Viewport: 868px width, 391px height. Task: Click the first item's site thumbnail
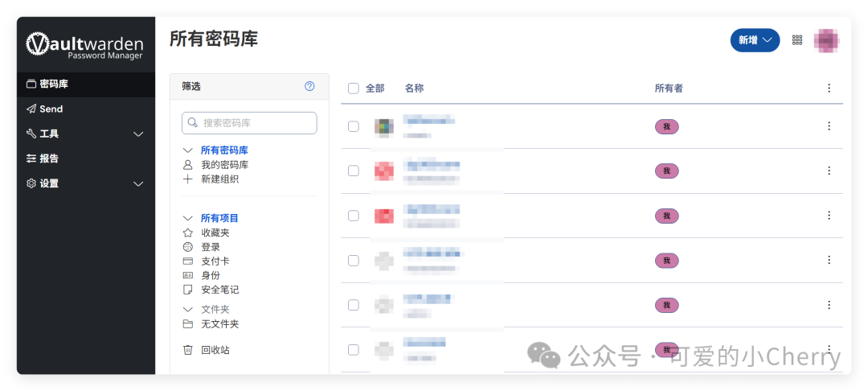383,127
